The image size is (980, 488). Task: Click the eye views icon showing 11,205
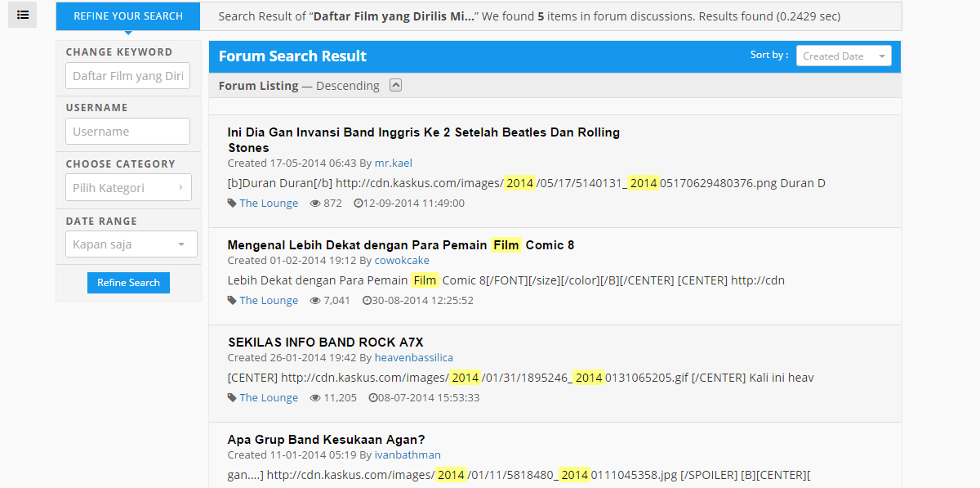tap(315, 398)
